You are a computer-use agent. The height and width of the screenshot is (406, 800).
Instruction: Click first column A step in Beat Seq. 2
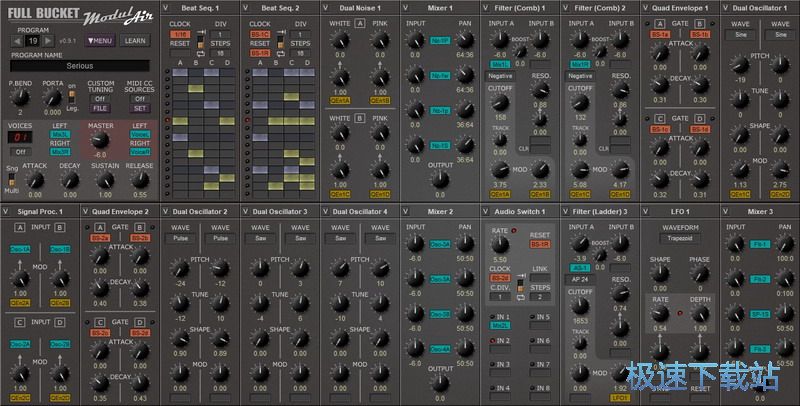click(260, 72)
